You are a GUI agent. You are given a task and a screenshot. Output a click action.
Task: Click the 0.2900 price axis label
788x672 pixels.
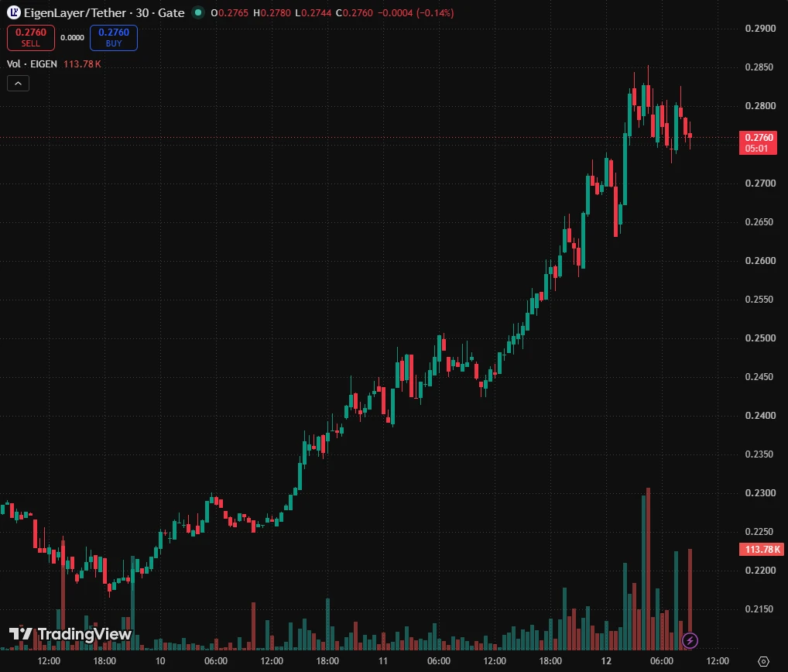tap(760, 28)
